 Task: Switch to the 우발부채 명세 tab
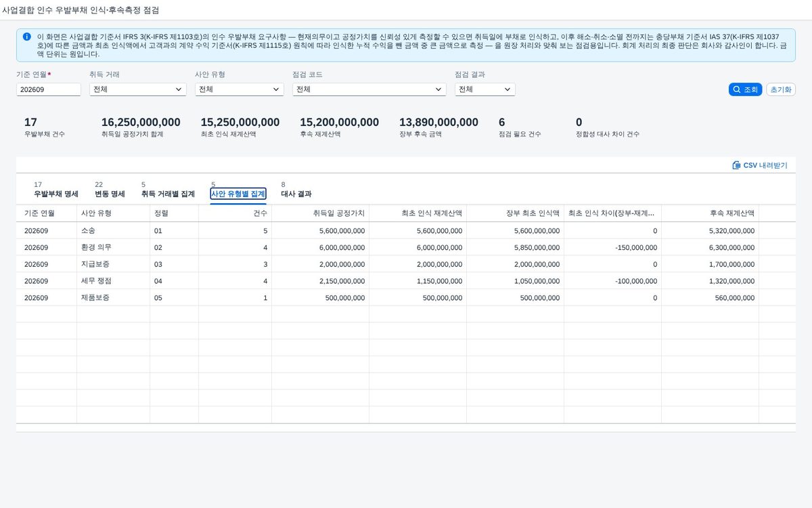[x=56, y=194]
